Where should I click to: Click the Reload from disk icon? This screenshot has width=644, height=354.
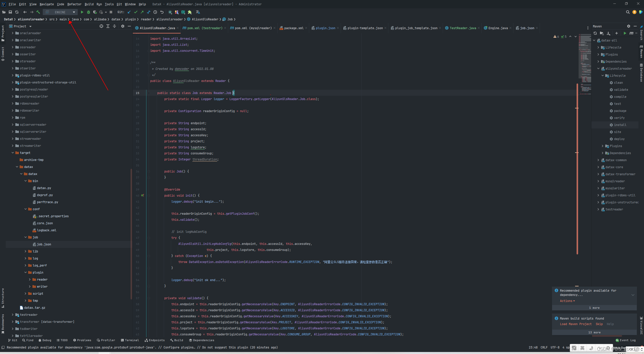point(17,12)
